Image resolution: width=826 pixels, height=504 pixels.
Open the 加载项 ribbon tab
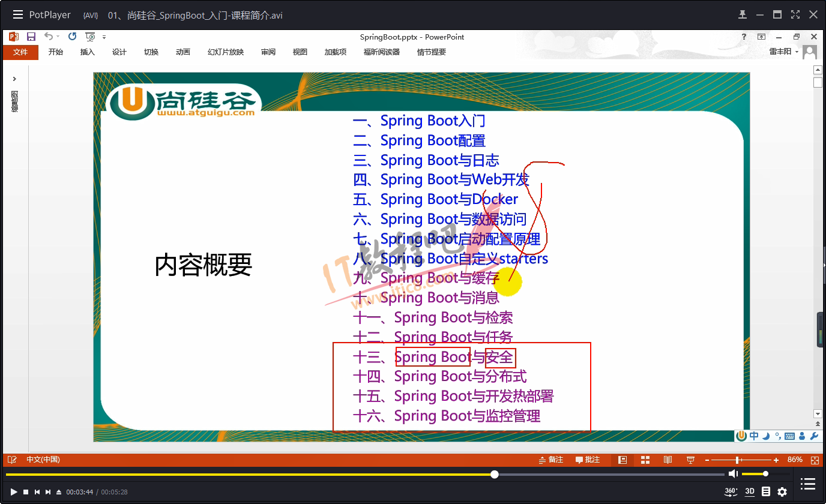pos(336,52)
